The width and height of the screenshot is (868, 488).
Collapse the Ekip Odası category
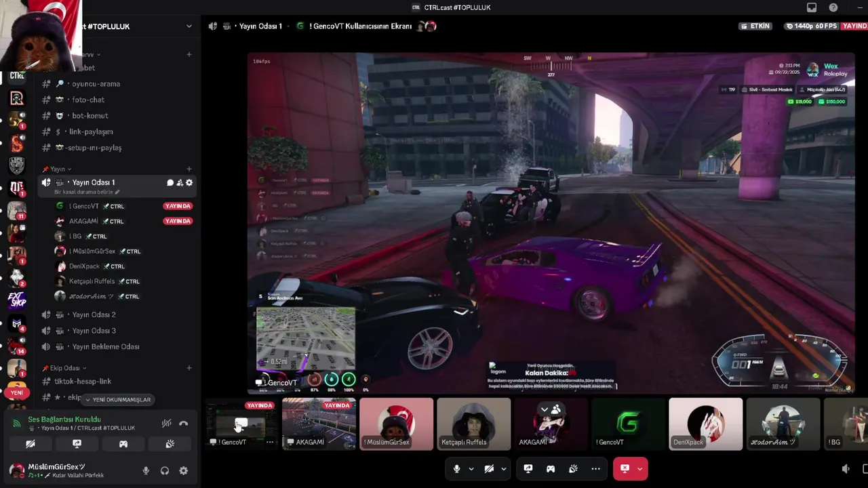click(64, 368)
